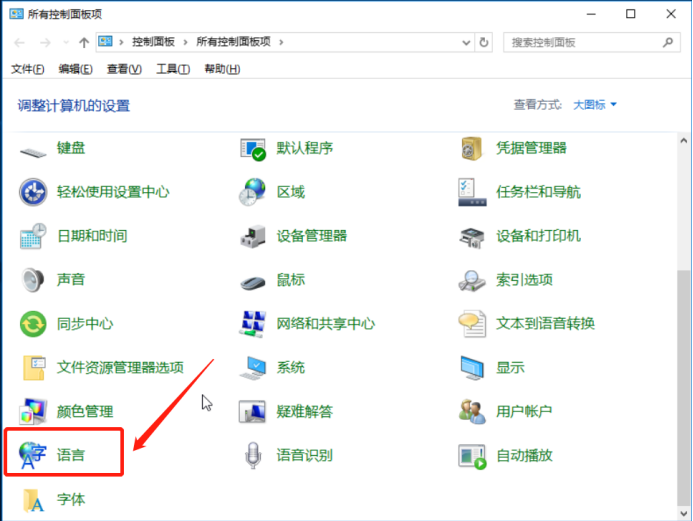Open the 凭据管理器 safe icon
Screen dimensions: 693x521
coord(471,148)
